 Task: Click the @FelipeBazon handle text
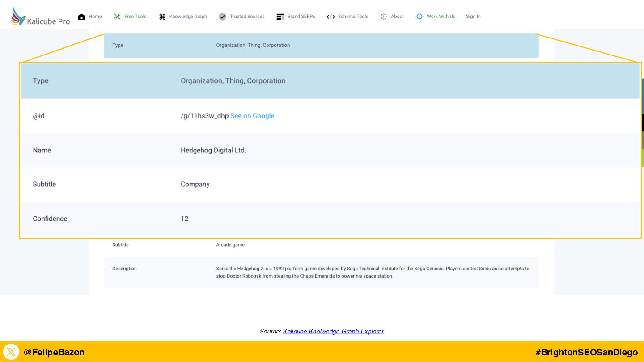pos(54,352)
